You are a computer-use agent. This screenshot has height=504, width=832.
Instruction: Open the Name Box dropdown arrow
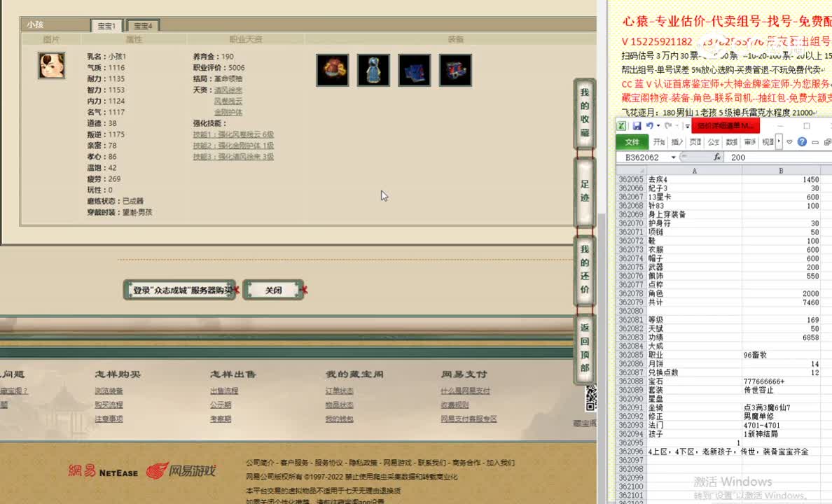(x=673, y=157)
